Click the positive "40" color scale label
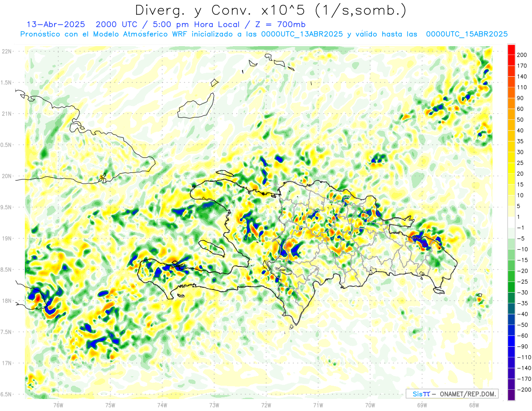 pyautogui.click(x=521, y=130)
